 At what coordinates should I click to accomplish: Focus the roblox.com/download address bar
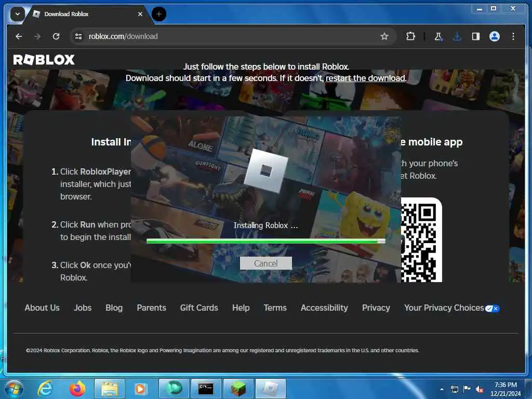[233, 36]
